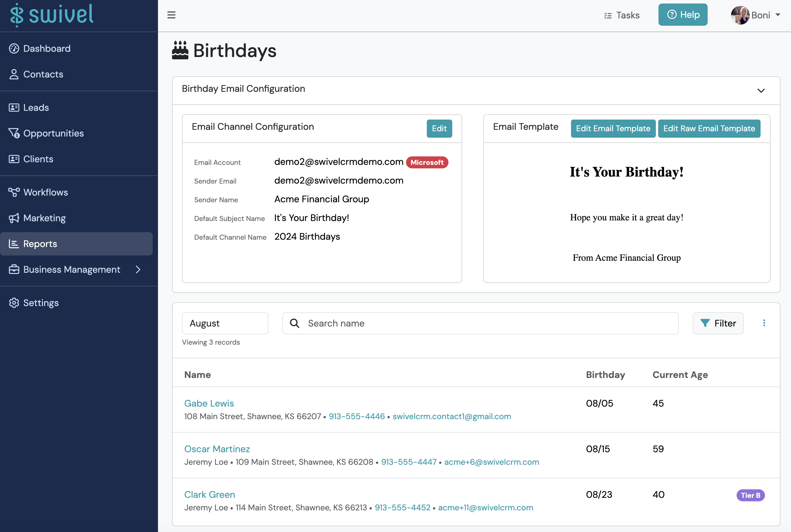Open the Oscar Martinez contact
This screenshot has width=791, height=532.
[x=217, y=449]
